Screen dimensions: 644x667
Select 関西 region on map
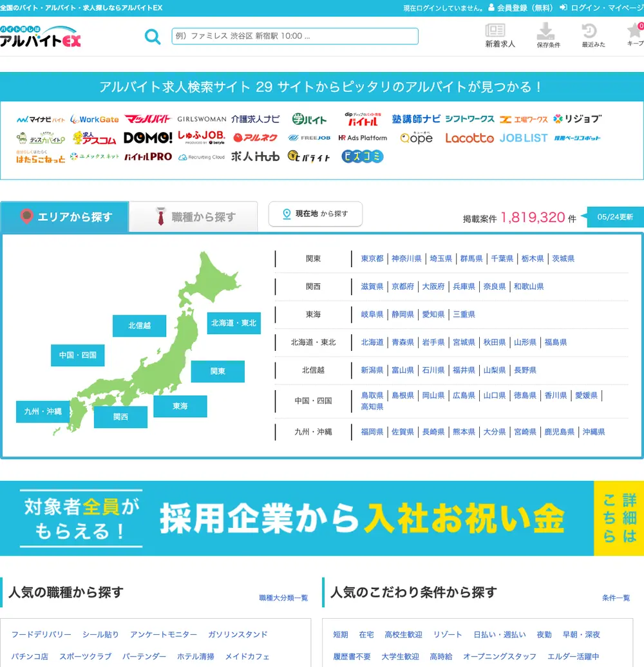point(121,417)
